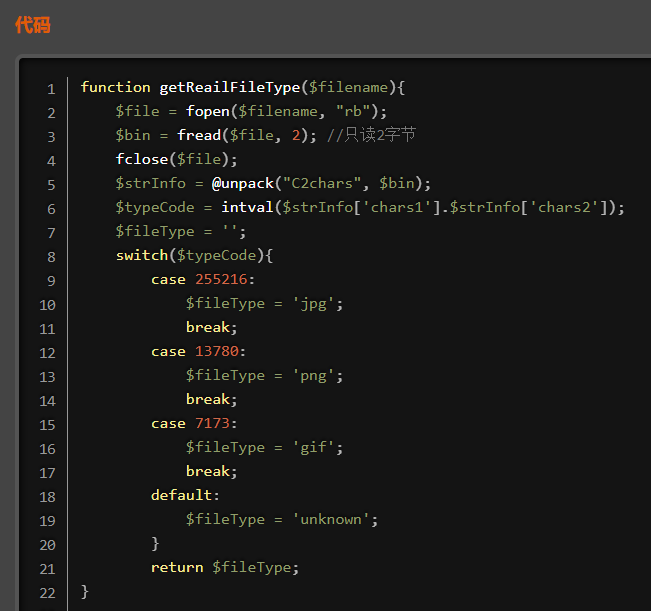The image size is (651, 611).
Task: Click the case value 13780
Action: tap(216, 351)
